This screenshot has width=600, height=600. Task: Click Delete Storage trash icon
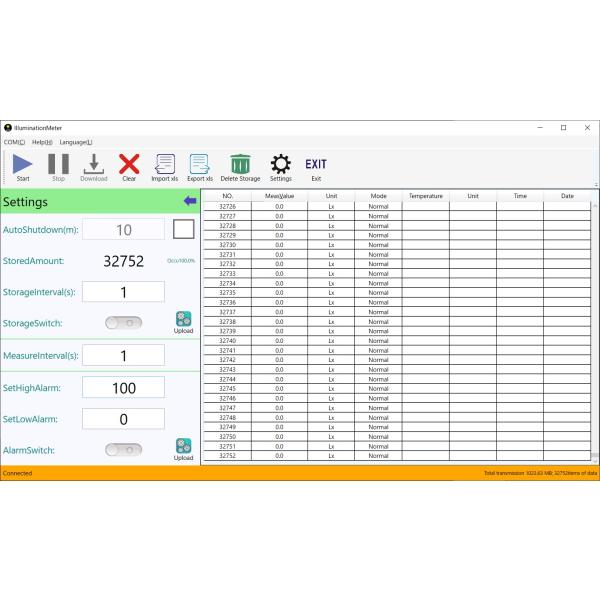[x=240, y=164]
